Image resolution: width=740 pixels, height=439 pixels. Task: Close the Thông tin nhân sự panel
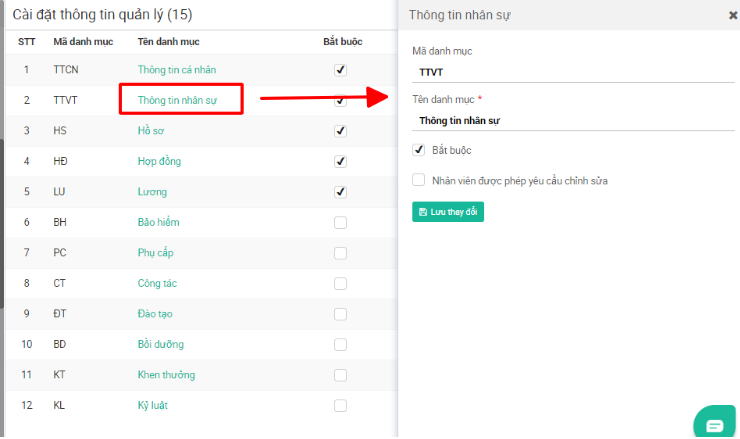tap(733, 15)
